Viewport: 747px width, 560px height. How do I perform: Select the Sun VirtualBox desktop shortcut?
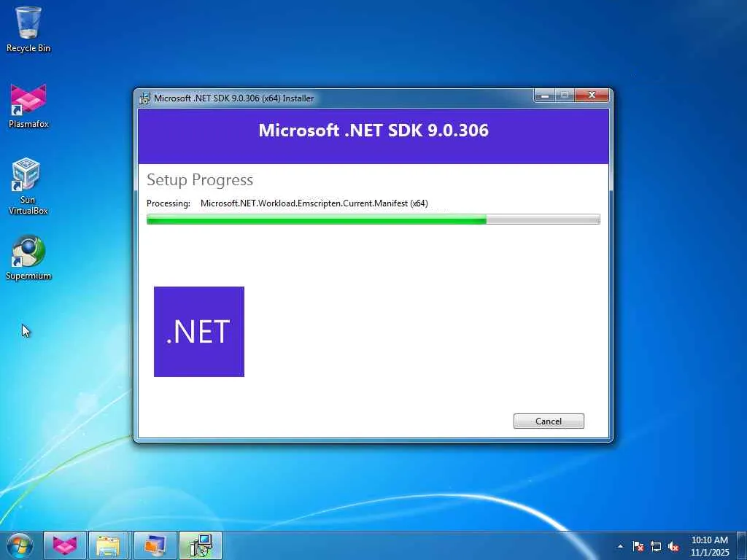pyautogui.click(x=28, y=187)
